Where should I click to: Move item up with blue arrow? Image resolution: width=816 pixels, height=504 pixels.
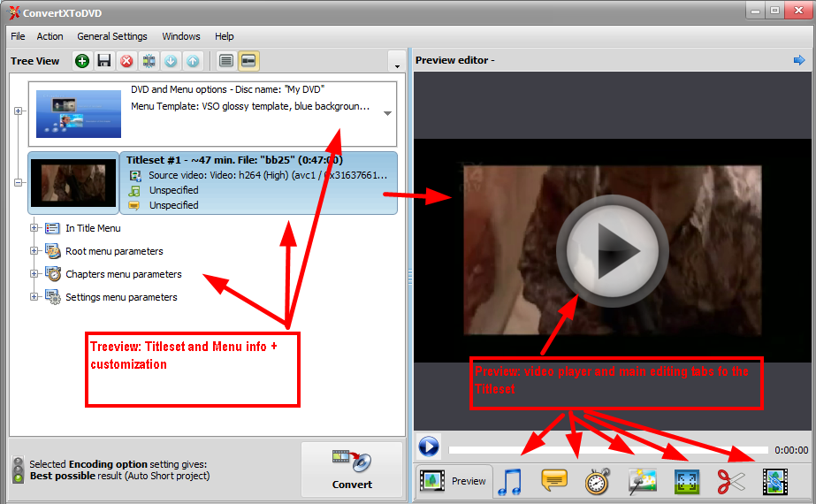(193, 61)
